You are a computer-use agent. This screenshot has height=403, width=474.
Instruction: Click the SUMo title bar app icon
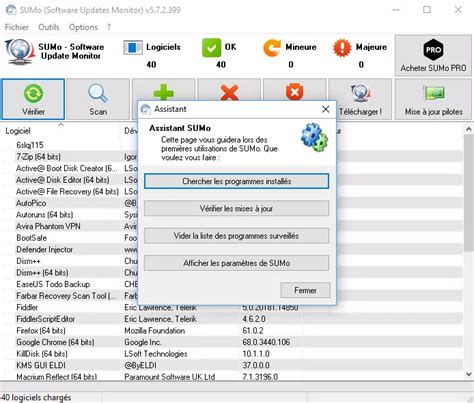point(11,10)
